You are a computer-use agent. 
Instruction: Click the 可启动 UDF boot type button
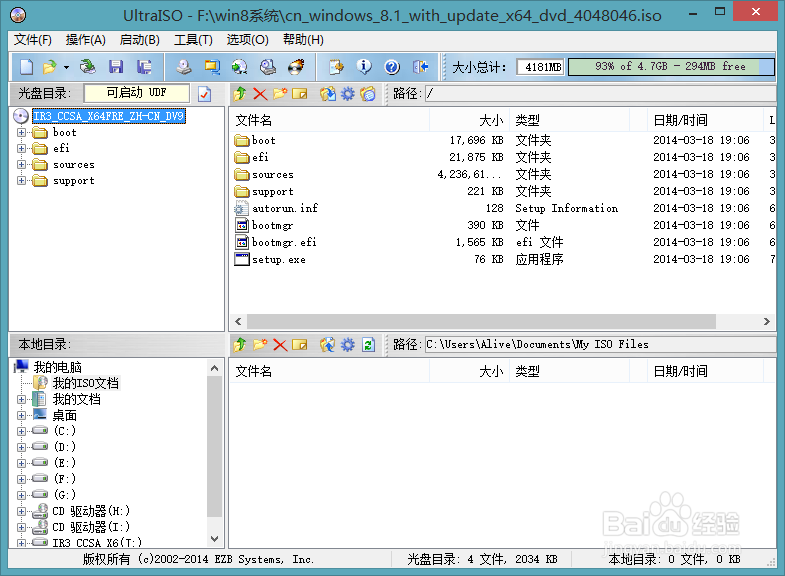point(137,93)
